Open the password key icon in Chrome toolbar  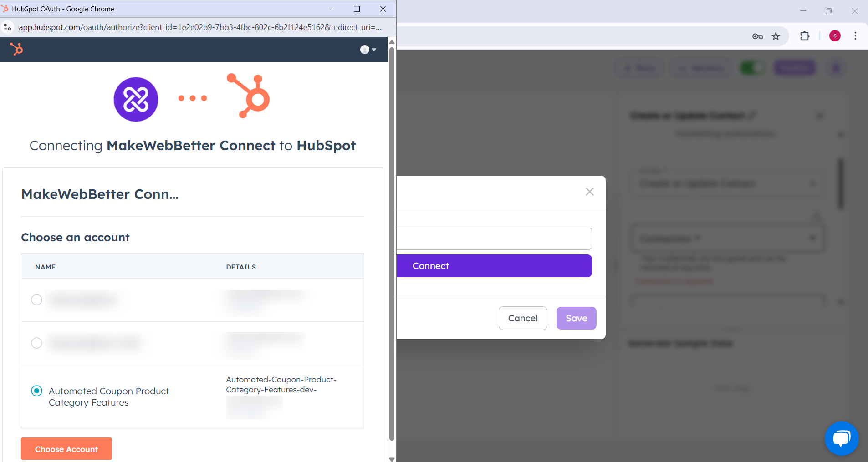(x=757, y=36)
